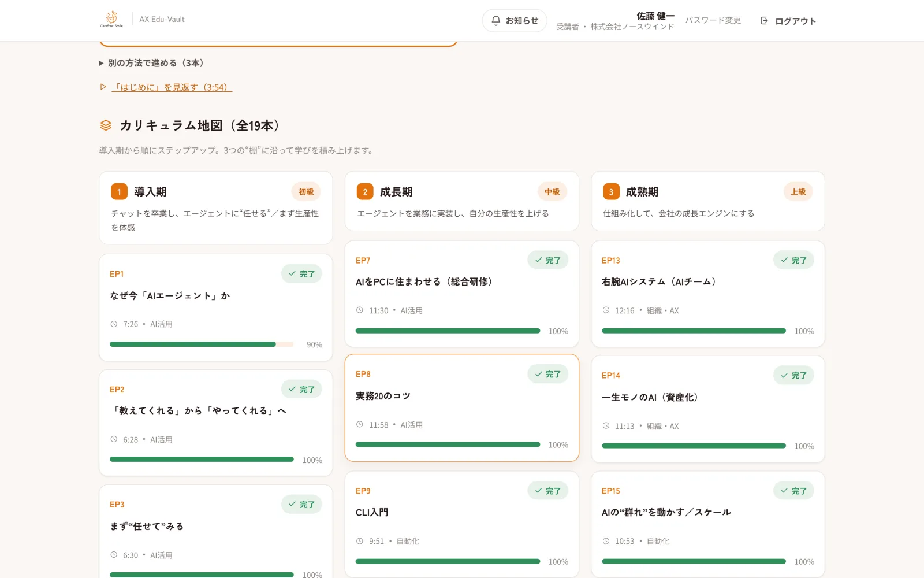Click the bell icon in お知らせ
The width and height of the screenshot is (924, 578).
click(495, 21)
